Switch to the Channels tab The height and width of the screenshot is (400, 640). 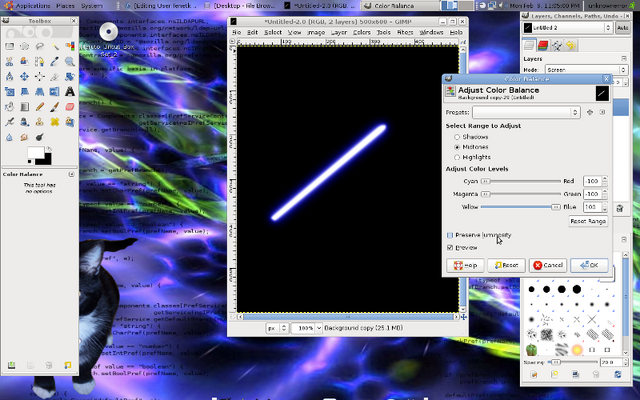coord(543,45)
